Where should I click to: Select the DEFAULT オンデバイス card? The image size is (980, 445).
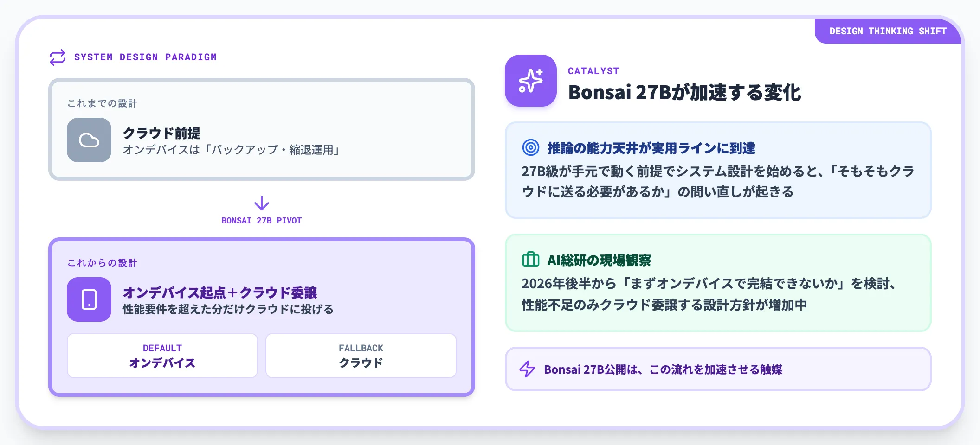pos(162,356)
